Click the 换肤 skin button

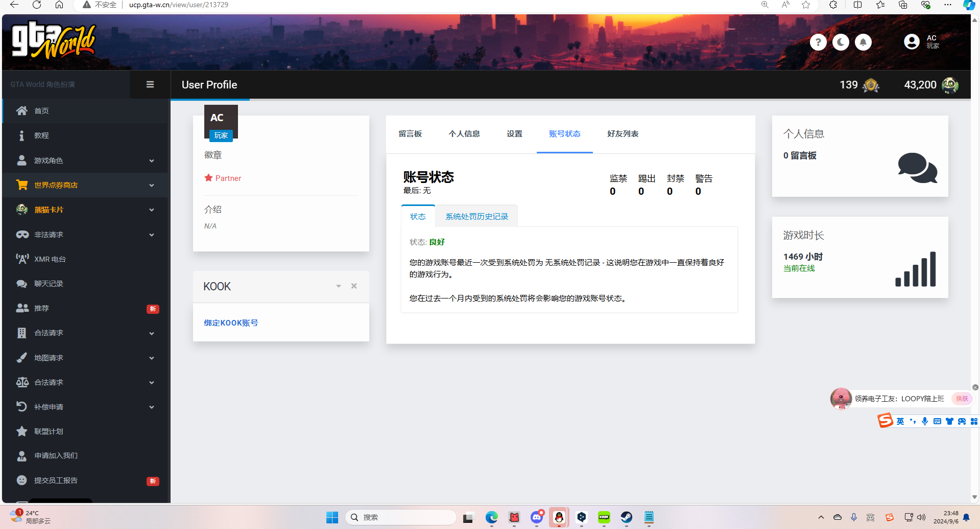pos(962,399)
